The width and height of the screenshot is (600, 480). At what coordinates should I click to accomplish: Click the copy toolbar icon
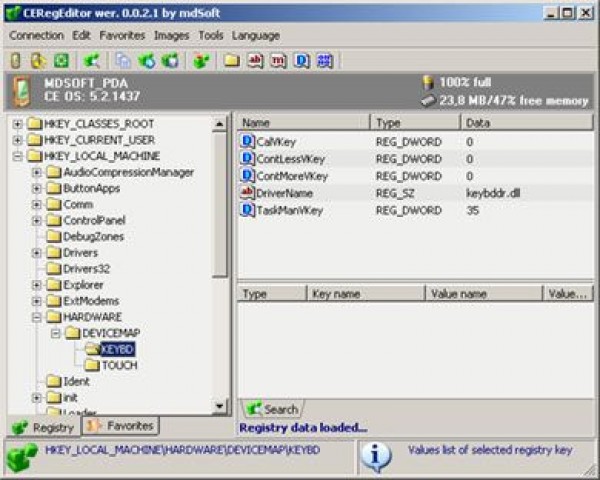pyautogui.click(x=122, y=61)
